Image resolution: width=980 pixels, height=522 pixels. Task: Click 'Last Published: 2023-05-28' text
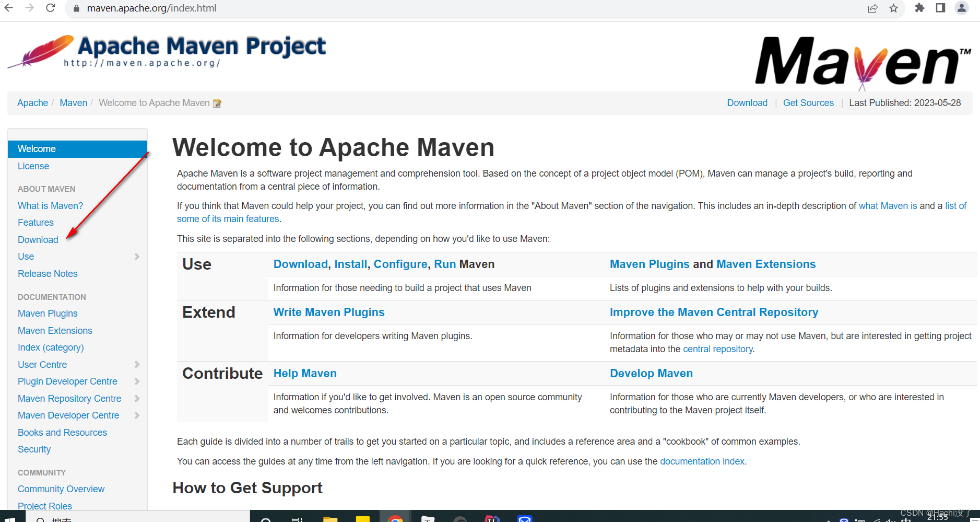coord(905,103)
